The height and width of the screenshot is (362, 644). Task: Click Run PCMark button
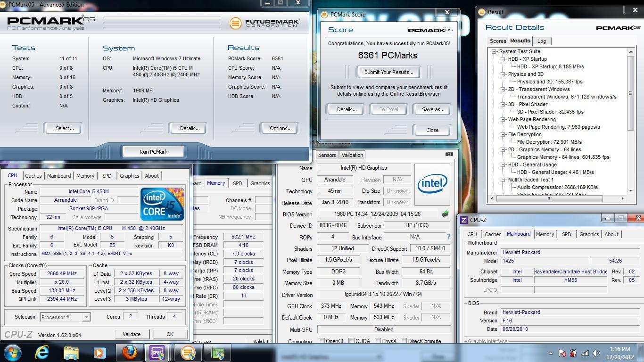[x=154, y=152]
